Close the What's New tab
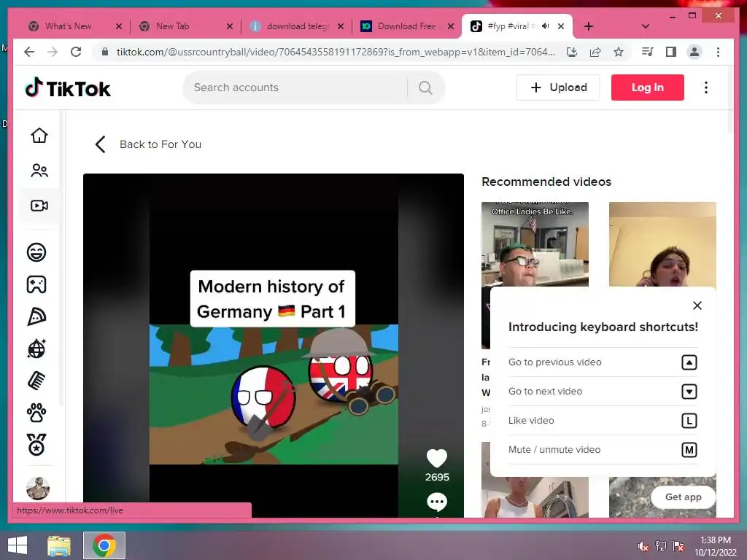The height and width of the screenshot is (560, 747). point(119,26)
